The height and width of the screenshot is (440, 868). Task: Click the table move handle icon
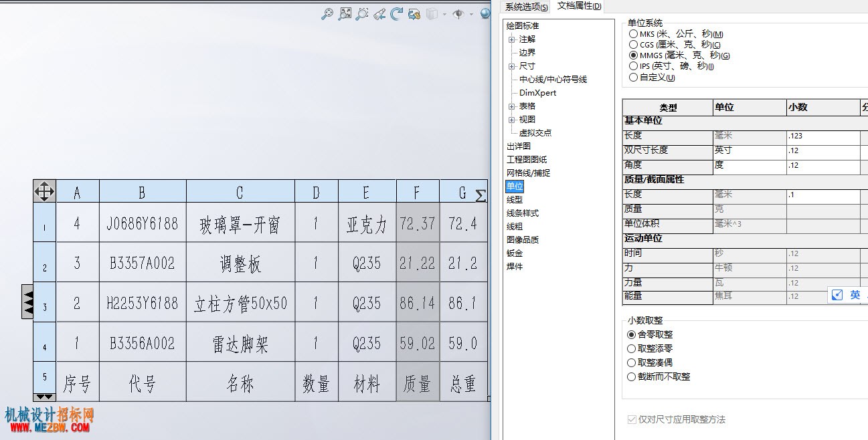(x=44, y=191)
